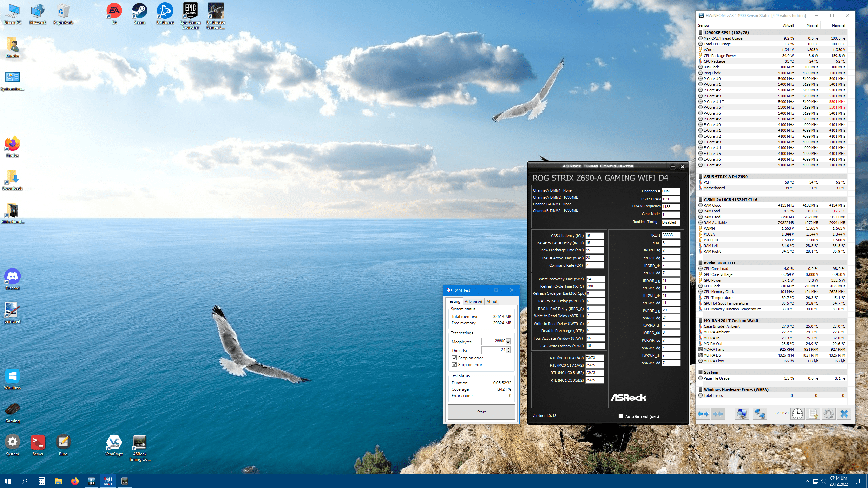Open the Battlestate Games Launcher icon
The image size is (868, 488).
[216, 16]
